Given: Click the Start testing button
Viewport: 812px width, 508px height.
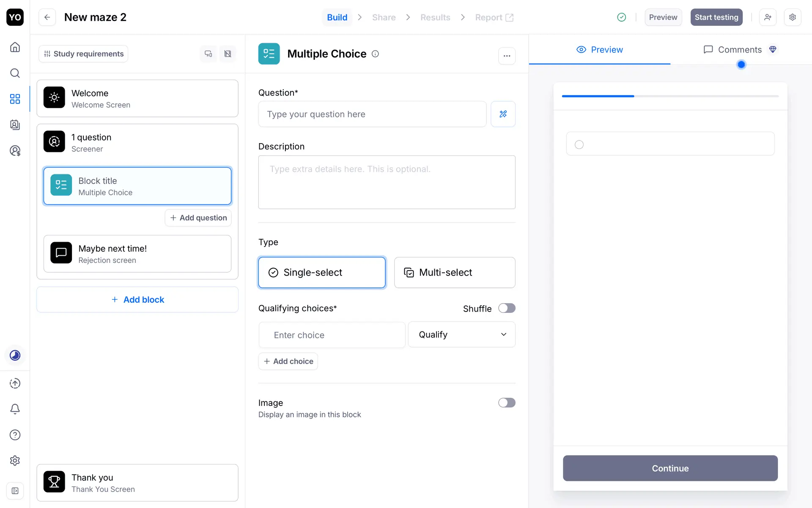Looking at the screenshot, I should [716, 17].
